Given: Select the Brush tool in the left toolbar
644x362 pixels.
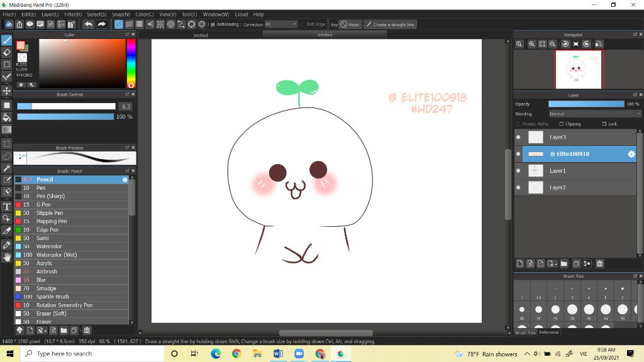Looking at the screenshot, I should [x=6, y=40].
